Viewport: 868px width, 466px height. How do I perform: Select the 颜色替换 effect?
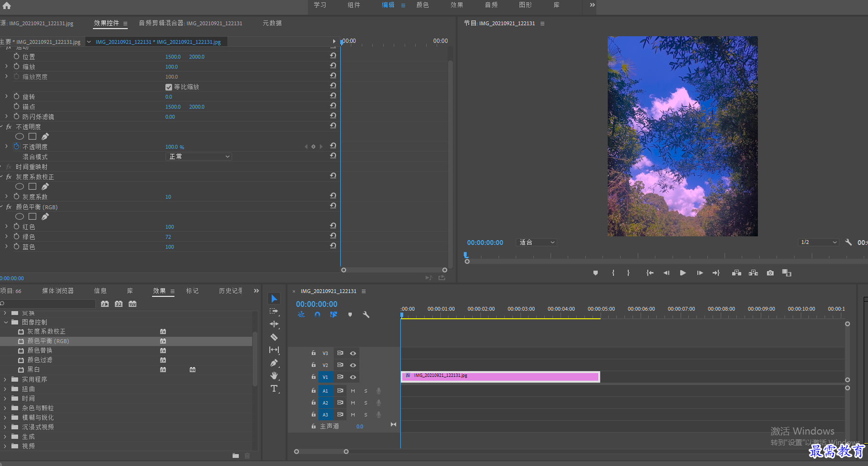coord(40,350)
